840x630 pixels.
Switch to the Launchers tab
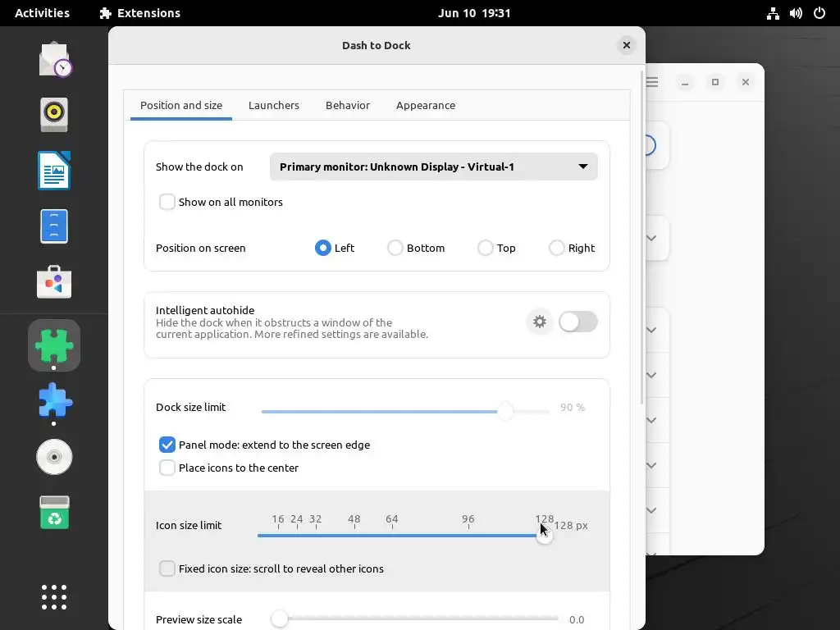[x=274, y=105]
